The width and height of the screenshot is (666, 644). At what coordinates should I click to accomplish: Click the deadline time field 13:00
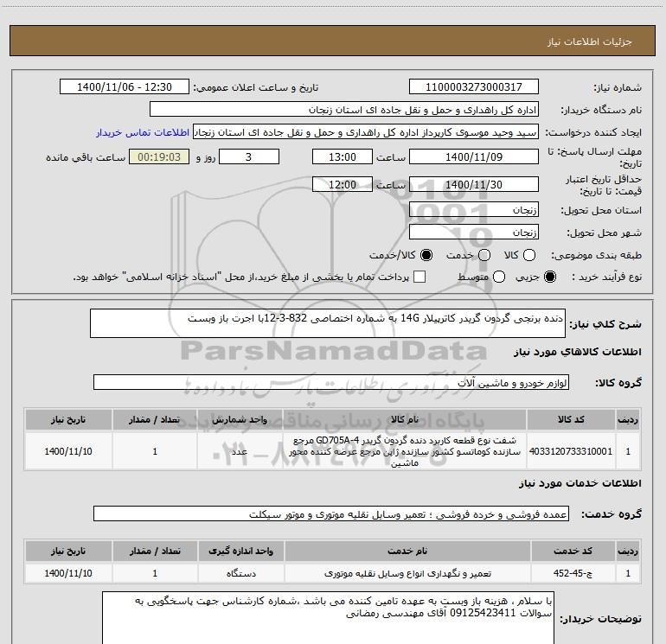click(x=343, y=157)
